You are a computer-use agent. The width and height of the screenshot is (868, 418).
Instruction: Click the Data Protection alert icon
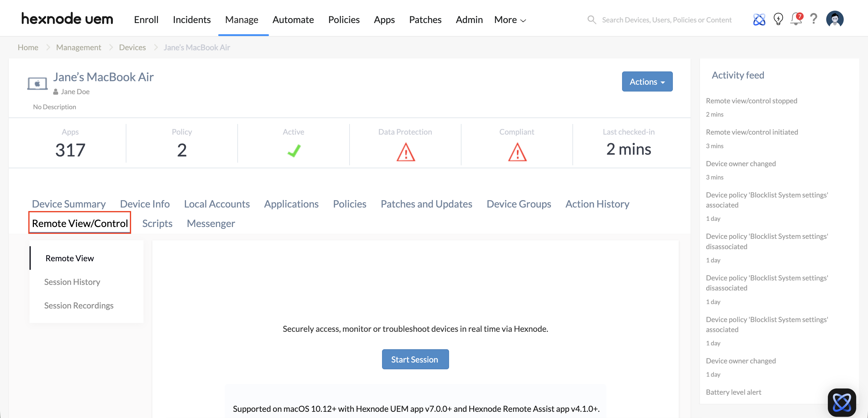[405, 152]
